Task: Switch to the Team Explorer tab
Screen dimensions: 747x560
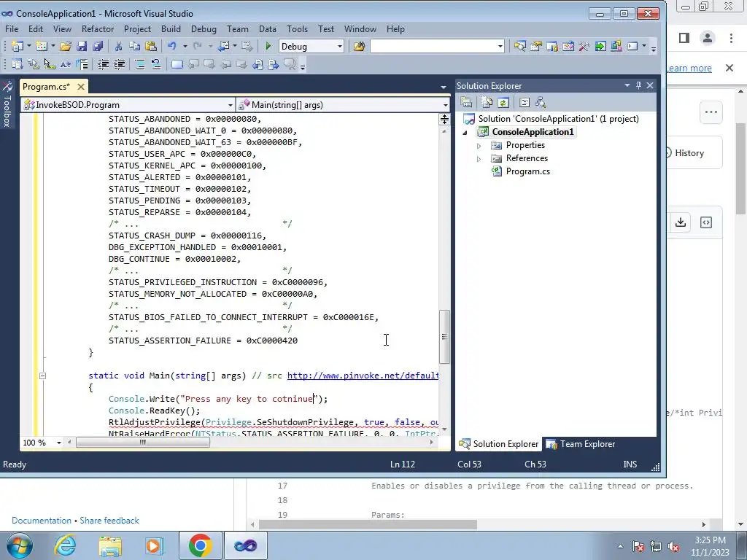Action: 580,444
